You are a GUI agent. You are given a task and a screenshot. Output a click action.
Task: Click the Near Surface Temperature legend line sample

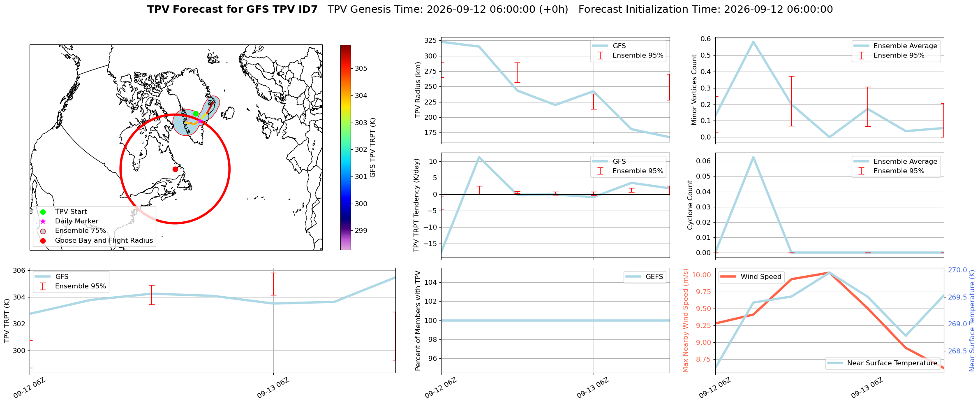pos(835,363)
